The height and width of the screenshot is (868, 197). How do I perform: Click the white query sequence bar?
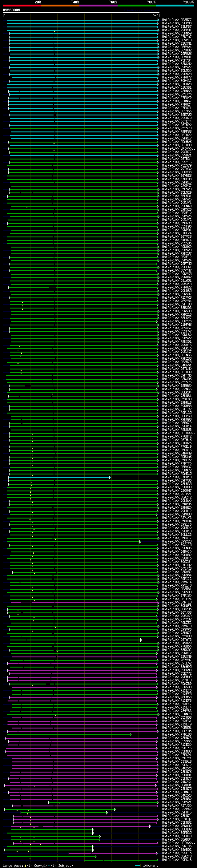tap(81, 12)
